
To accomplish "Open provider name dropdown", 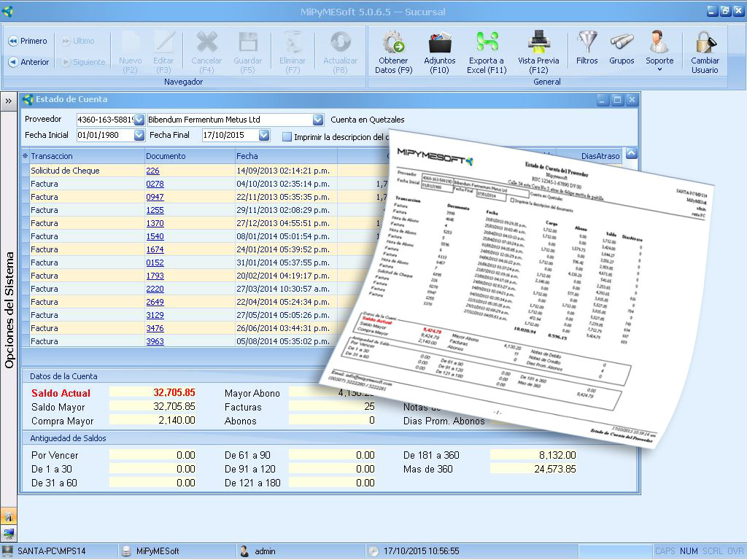I will pos(318,120).
